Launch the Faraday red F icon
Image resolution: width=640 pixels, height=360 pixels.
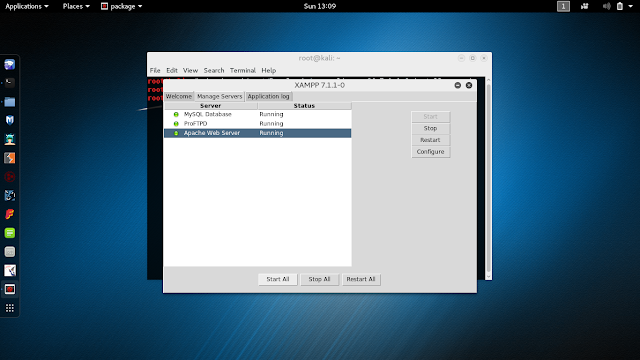[x=9, y=214]
